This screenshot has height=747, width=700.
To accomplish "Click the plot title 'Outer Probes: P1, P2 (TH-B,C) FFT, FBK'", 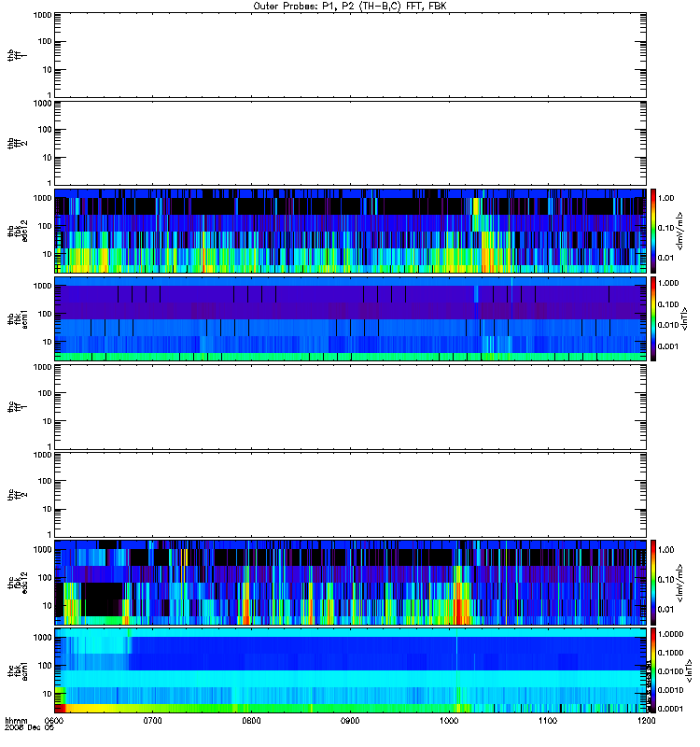I will coord(350,7).
